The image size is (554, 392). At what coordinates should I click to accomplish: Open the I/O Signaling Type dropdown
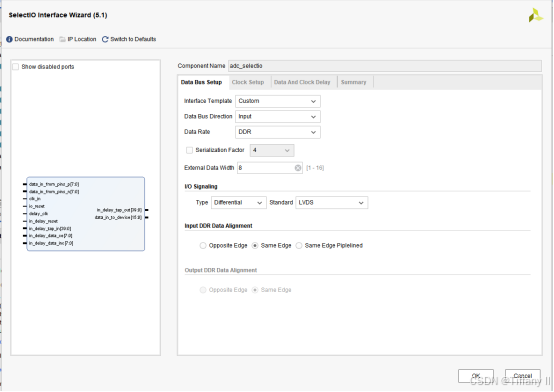click(x=238, y=203)
